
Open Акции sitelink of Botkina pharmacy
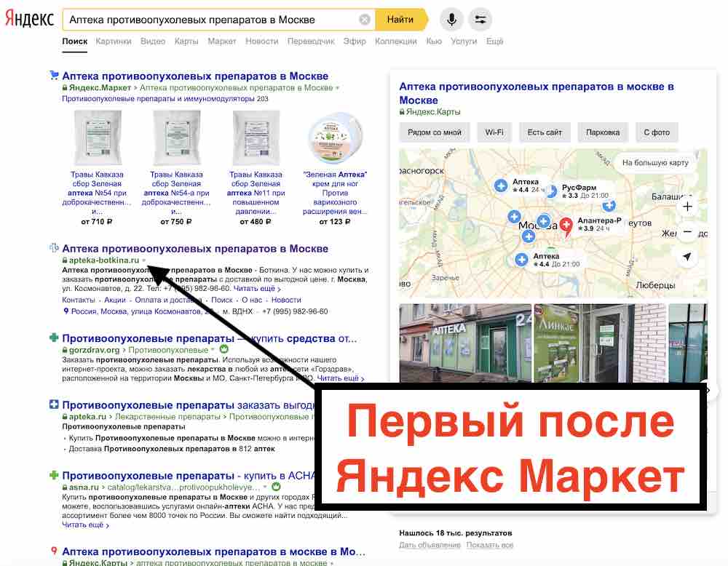[115, 300]
